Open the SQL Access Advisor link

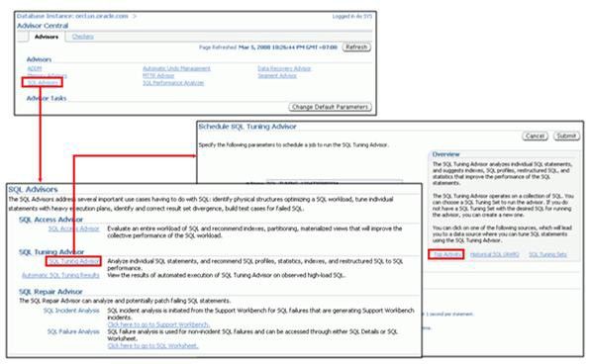point(74,228)
